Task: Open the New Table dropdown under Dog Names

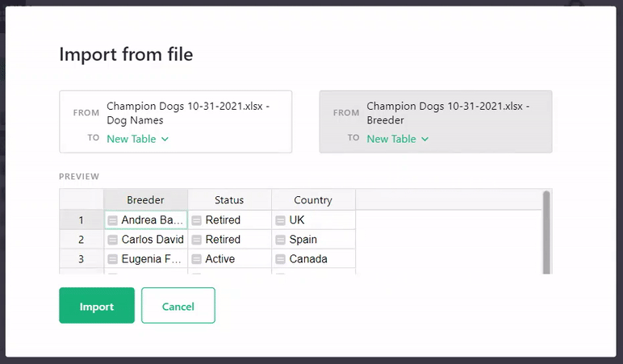Action: tap(139, 139)
